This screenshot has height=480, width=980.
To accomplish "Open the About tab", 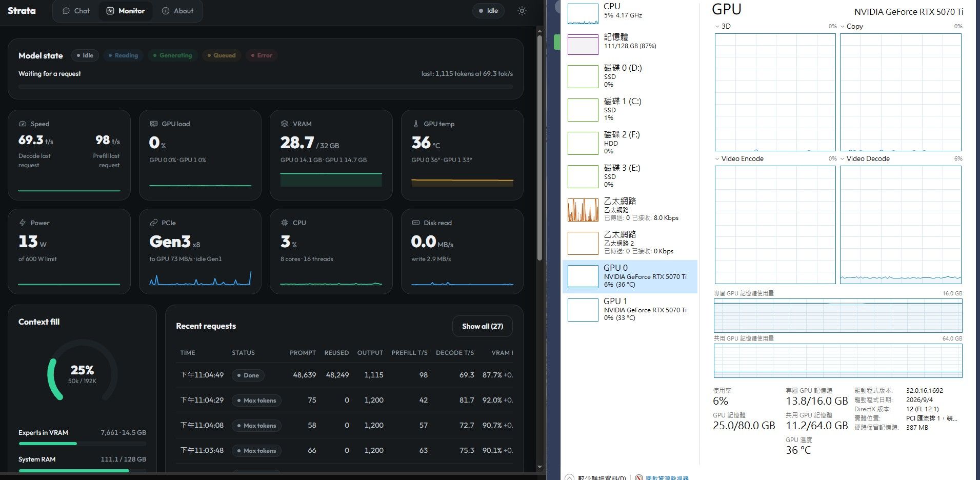I will 177,11.
